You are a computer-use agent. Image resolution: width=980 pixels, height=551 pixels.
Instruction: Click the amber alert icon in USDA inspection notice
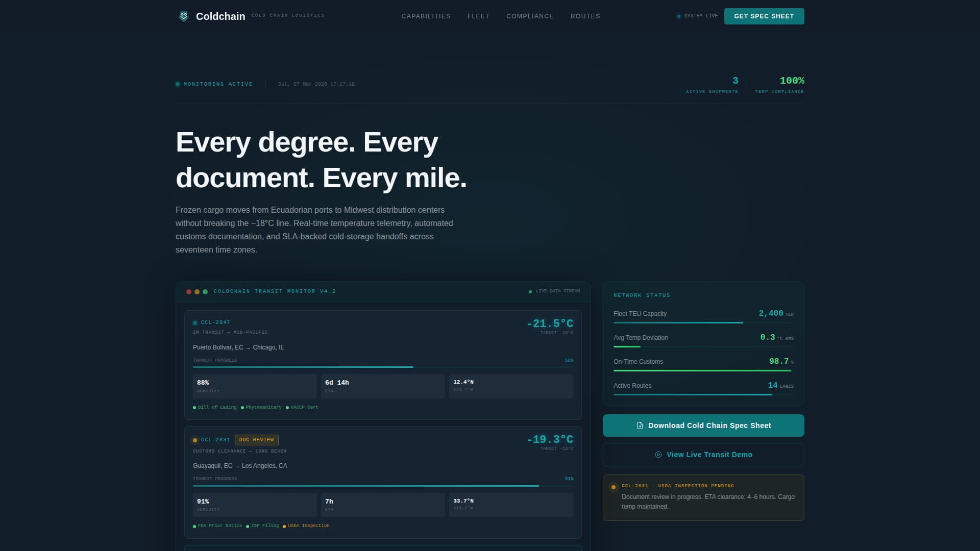tap(614, 487)
